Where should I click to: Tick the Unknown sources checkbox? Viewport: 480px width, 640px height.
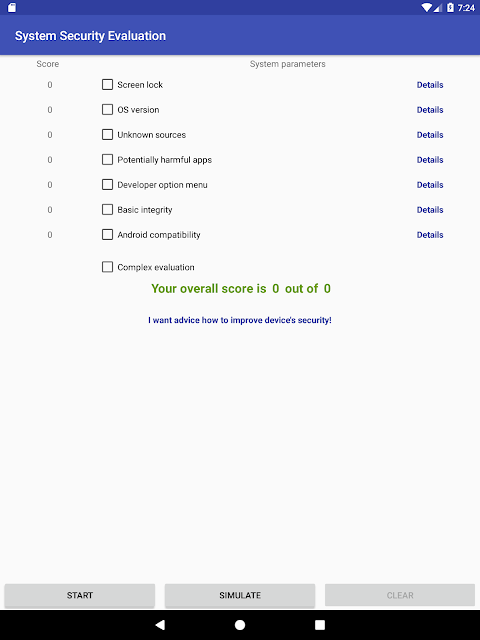click(107, 134)
